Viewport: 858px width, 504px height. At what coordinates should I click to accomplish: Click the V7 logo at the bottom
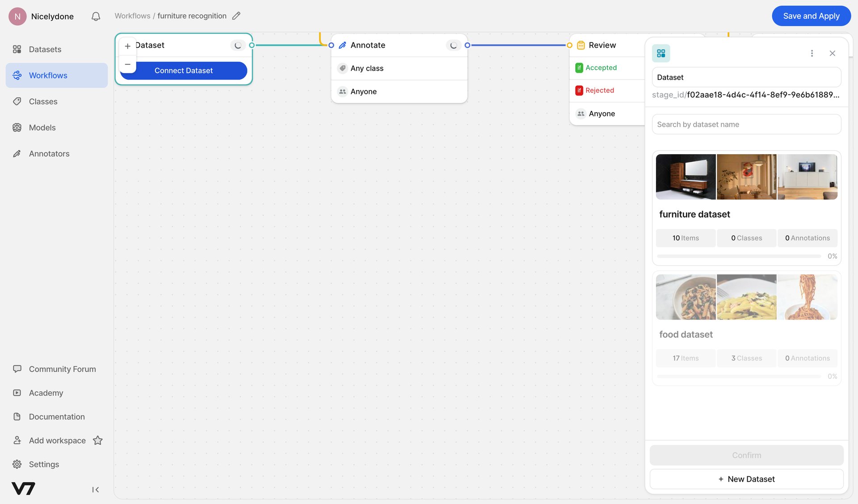[23, 489]
